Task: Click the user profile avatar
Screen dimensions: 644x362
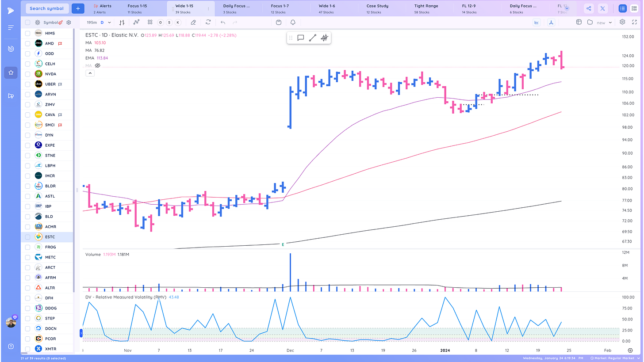Action: [11, 322]
